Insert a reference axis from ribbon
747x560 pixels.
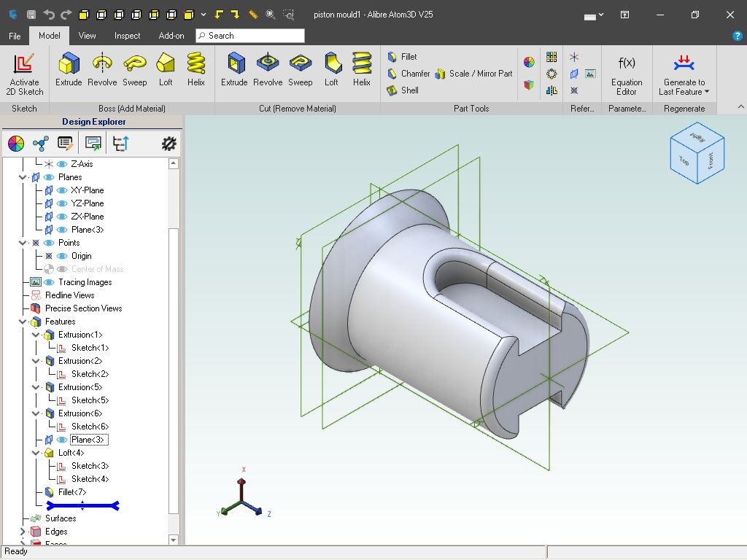pos(574,57)
